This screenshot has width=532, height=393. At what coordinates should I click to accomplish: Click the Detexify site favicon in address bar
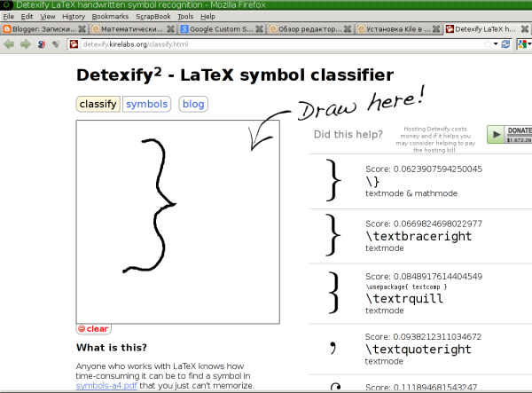[74, 44]
